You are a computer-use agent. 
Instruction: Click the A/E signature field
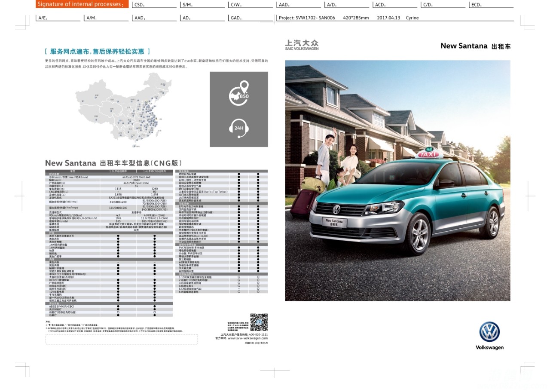(58, 18)
